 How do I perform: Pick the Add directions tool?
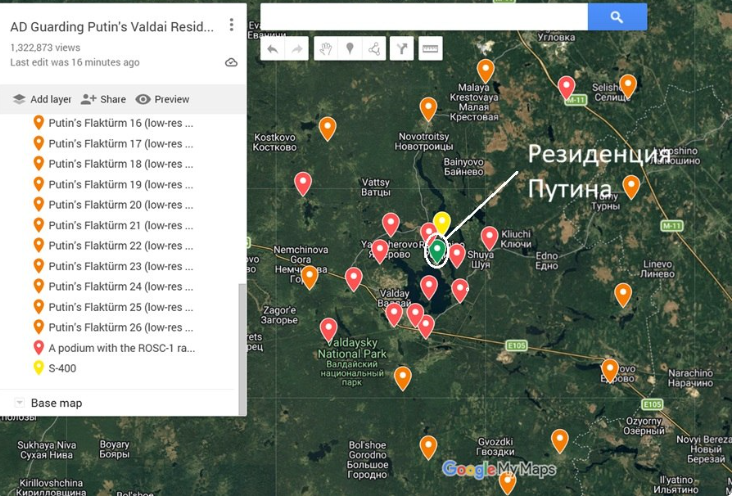tap(402, 49)
